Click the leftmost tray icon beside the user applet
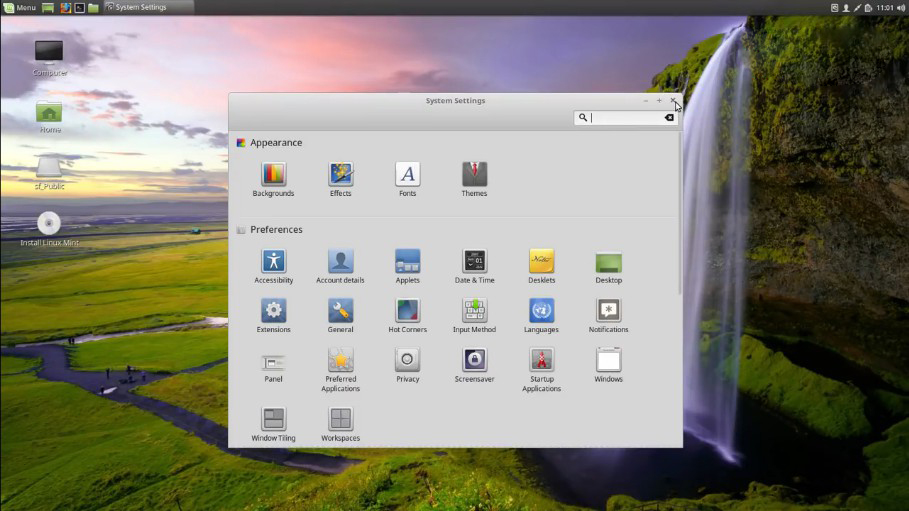The width and height of the screenshot is (909, 511). (834, 8)
